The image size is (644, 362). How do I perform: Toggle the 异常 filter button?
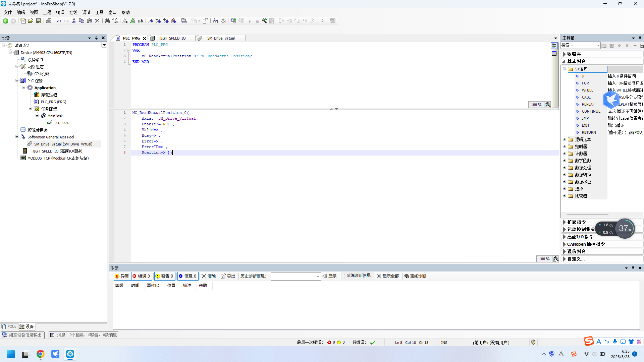[122, 276]
